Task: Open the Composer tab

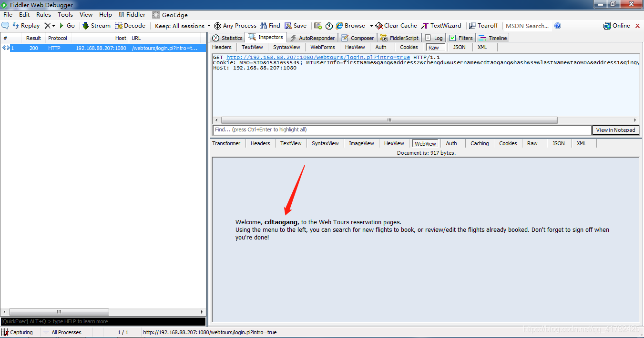Action: point(358,38)
